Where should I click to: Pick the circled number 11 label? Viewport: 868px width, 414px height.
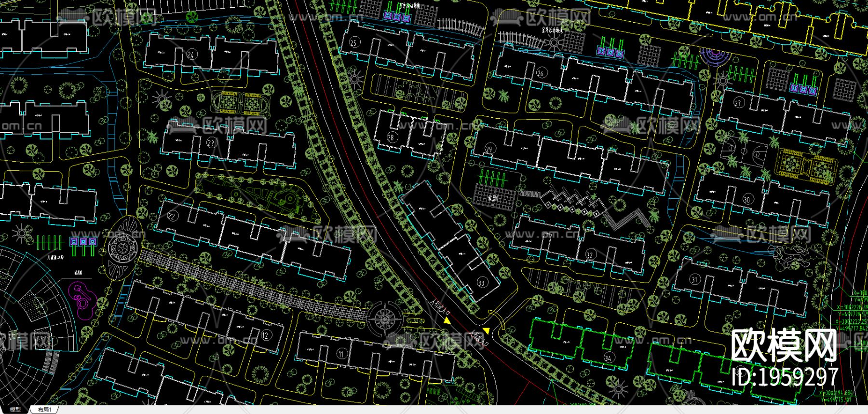click(341, 354)
